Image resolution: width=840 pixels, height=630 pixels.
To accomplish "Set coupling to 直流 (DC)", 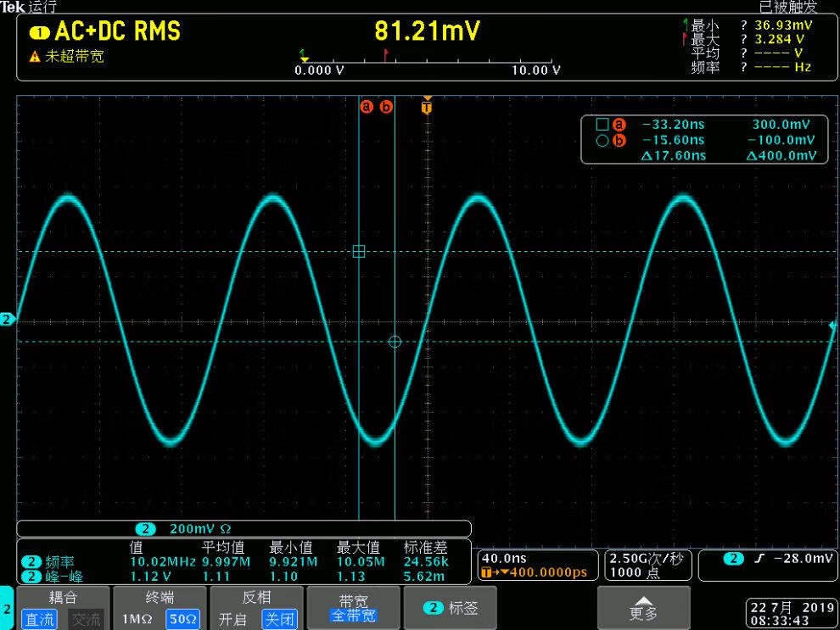I will point(38,620).
